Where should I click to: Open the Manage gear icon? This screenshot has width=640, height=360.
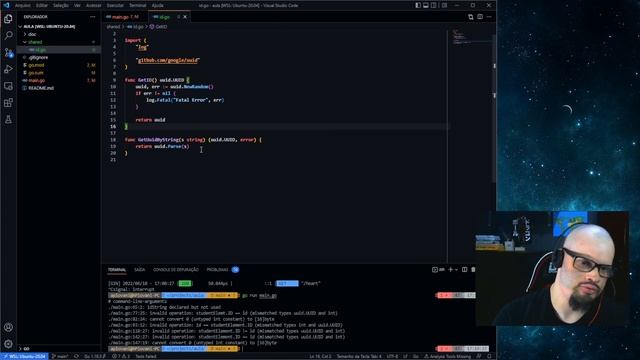click(8, 344)
